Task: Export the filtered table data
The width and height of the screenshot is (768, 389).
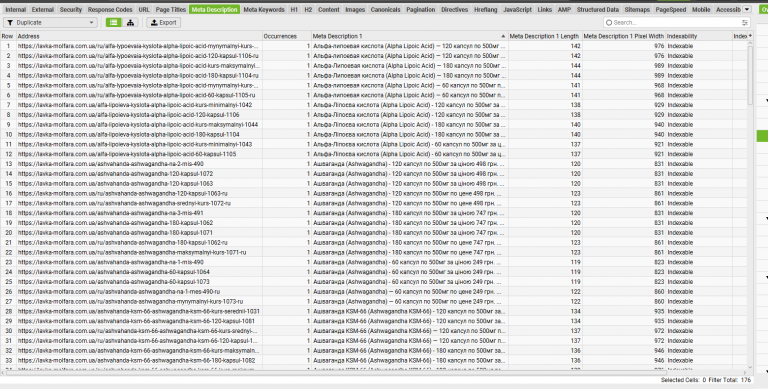Action: click(164, 23)
